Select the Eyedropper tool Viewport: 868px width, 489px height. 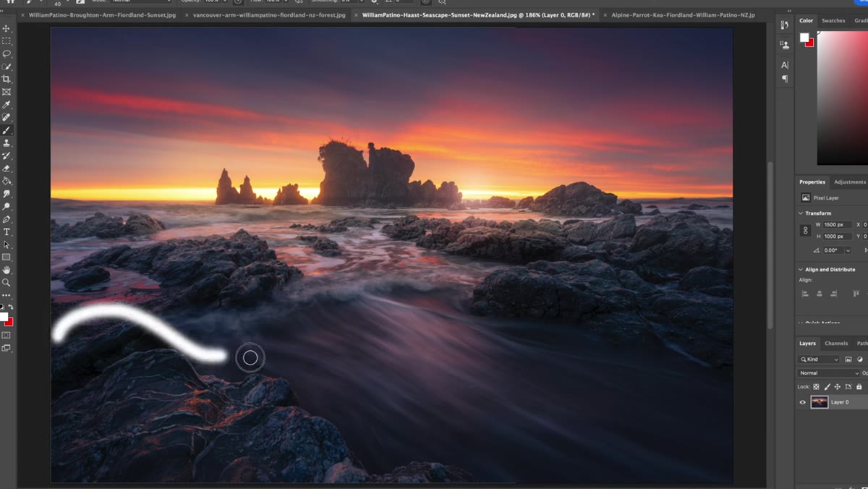click(7, 105)
